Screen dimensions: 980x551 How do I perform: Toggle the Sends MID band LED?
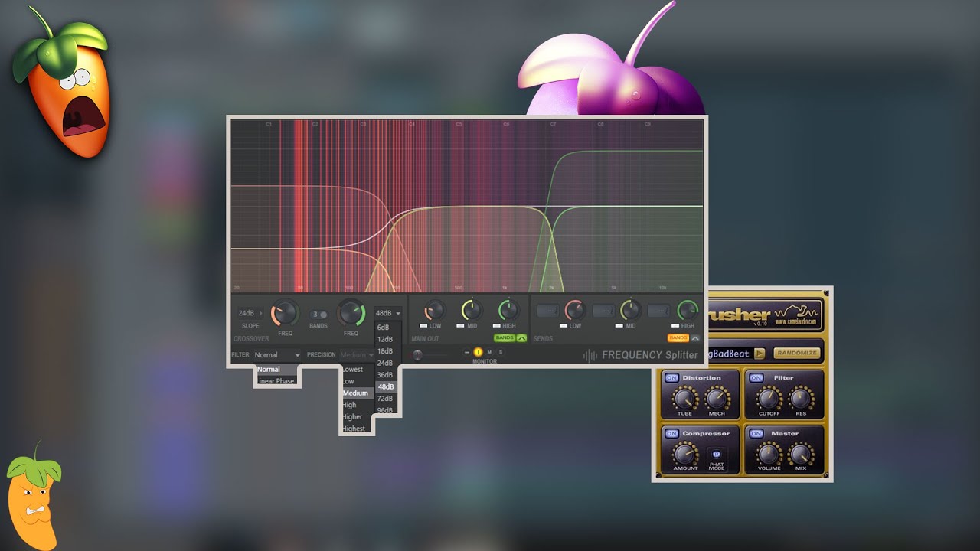(620, 326)
